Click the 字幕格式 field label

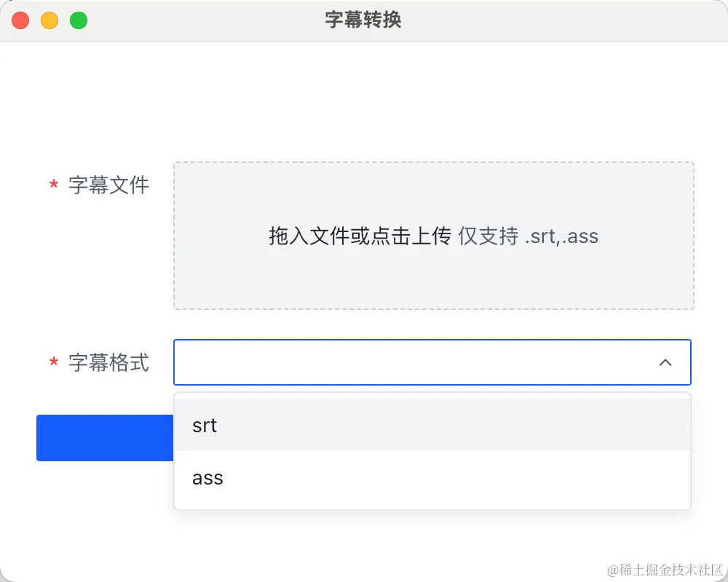click(x=108, y=362)
